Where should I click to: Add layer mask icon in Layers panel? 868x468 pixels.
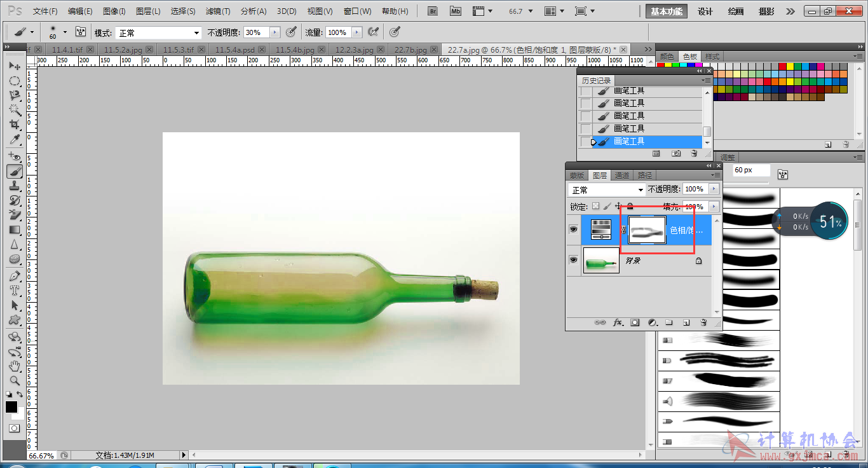click(635, 322)
